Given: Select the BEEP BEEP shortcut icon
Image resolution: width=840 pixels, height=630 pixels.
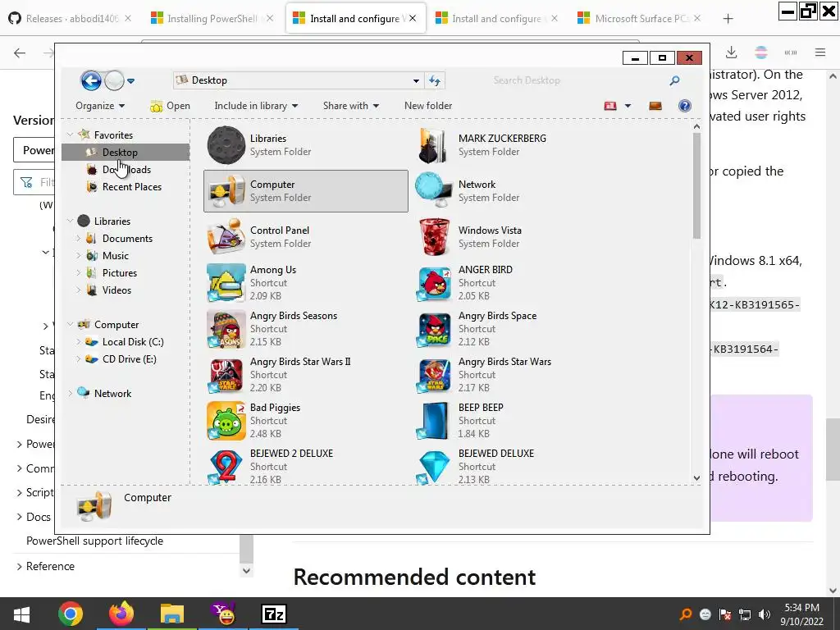Looking at the screenshot, I should tap(434, 421).
